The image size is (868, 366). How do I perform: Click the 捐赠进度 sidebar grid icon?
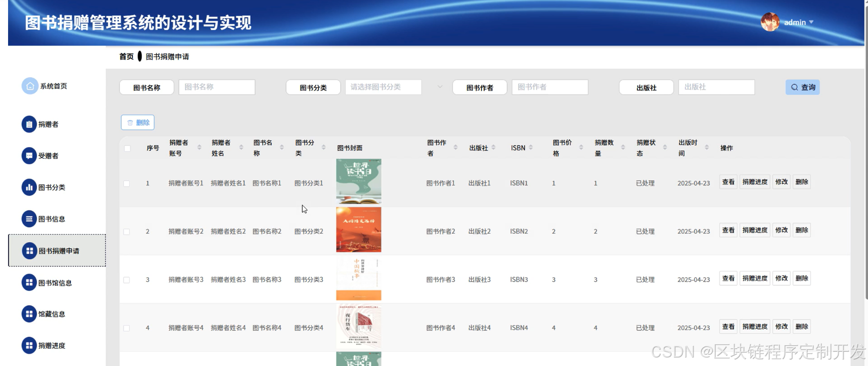(x=29, y=345)
